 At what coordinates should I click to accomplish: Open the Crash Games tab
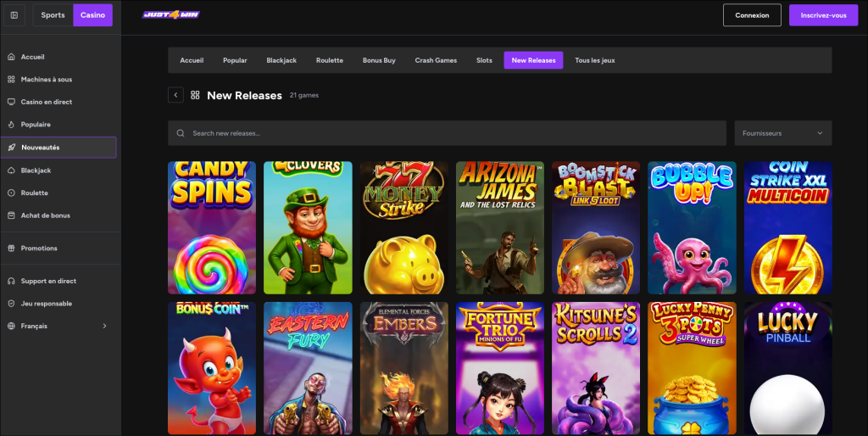pyautogui.click(x=436, y=60)
